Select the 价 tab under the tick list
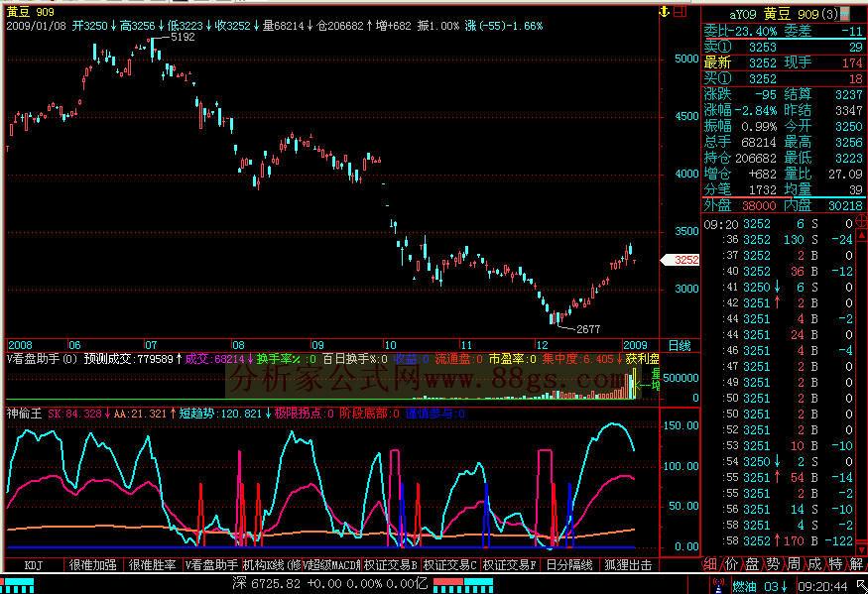 (732, 564)
